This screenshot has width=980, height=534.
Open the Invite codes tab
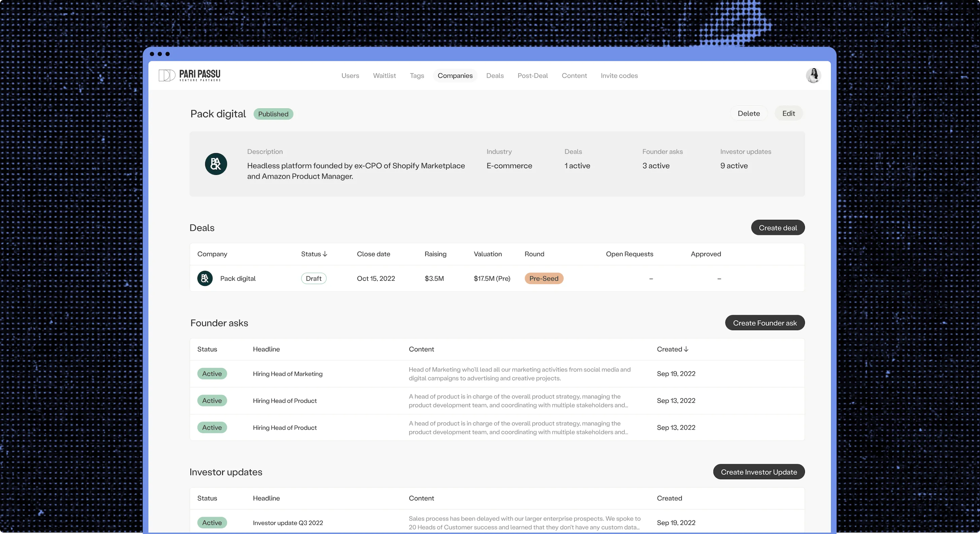pos(619,76)
